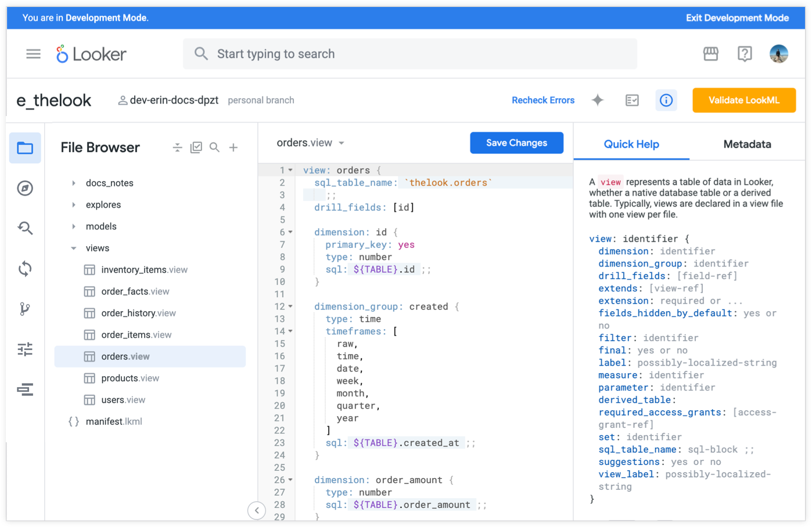Screen dimensions: 812x527
Task: Expand the docs_notes folder
Action: (x=74, y=183)
